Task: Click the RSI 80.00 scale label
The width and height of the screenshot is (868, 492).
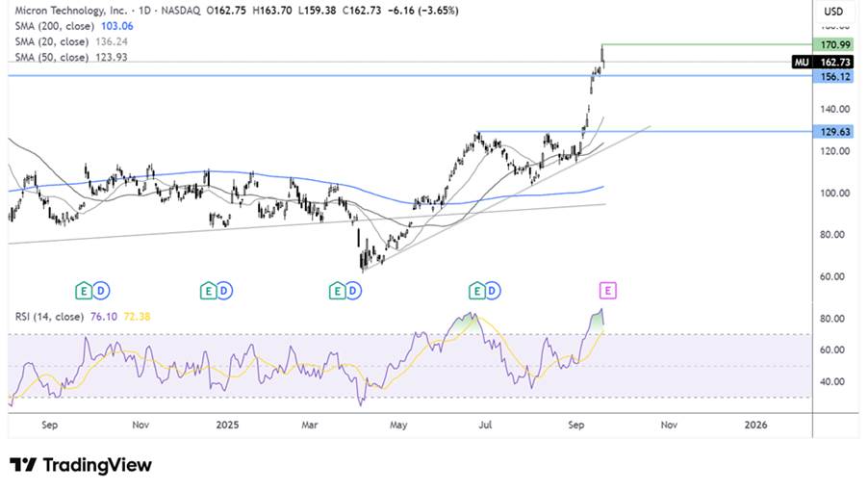Action: 832,319
